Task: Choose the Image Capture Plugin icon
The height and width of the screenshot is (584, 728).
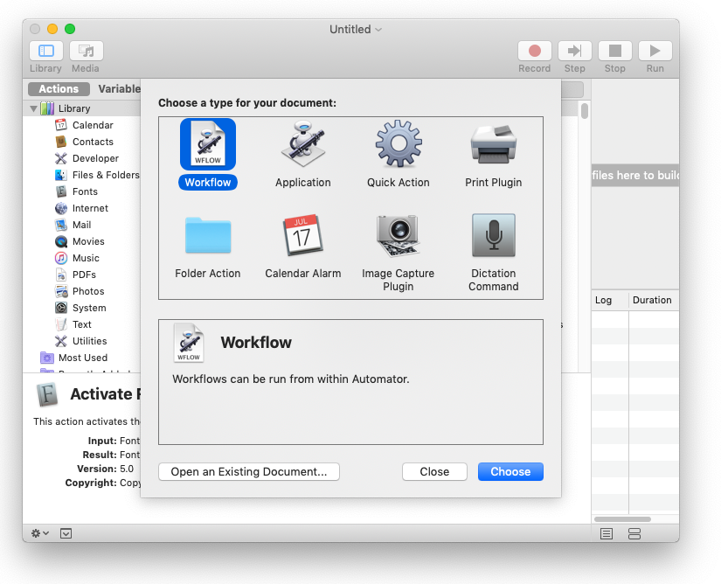Action: click(x=398, y=235)
